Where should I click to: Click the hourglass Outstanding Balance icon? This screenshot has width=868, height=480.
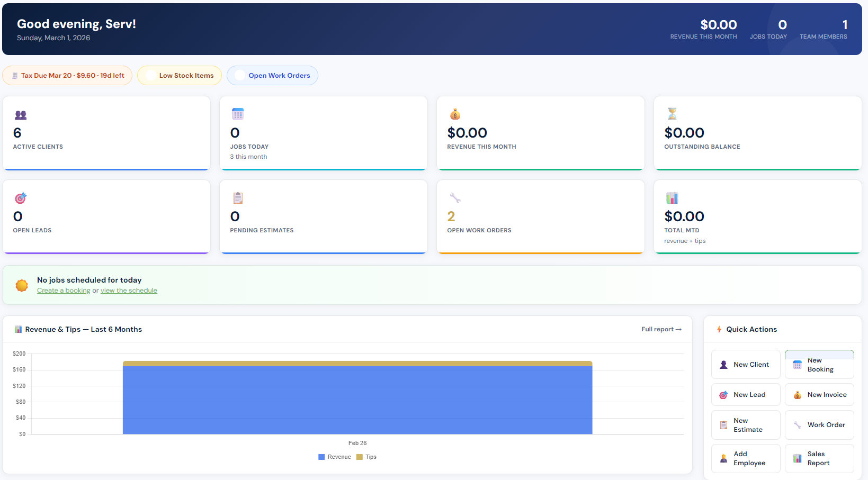(x=672, y=114)
